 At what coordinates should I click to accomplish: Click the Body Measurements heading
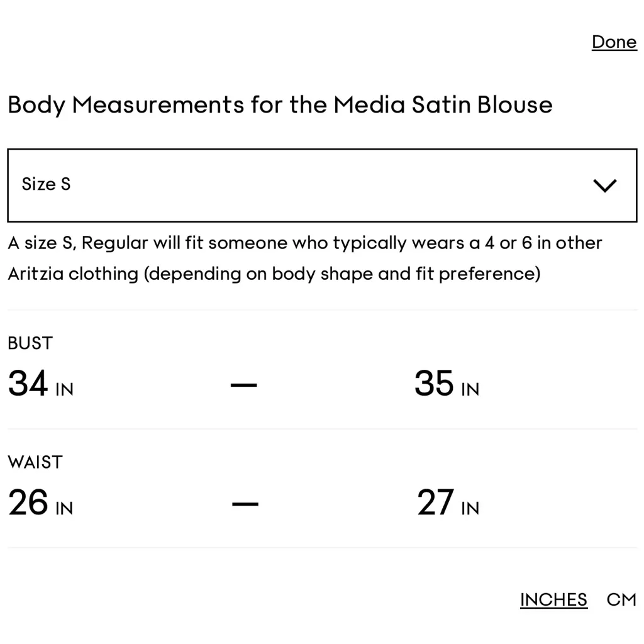pyautogui.click(x=280, y=104)
